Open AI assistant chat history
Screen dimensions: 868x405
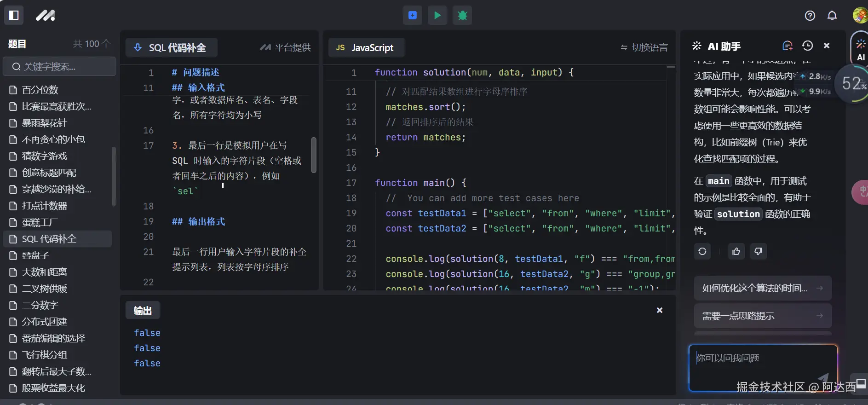coord(807,46)
